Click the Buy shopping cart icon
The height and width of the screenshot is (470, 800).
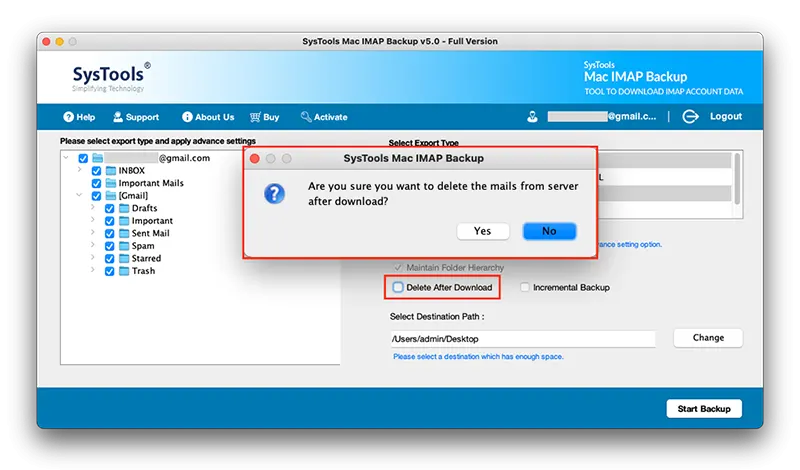point(255,117)
